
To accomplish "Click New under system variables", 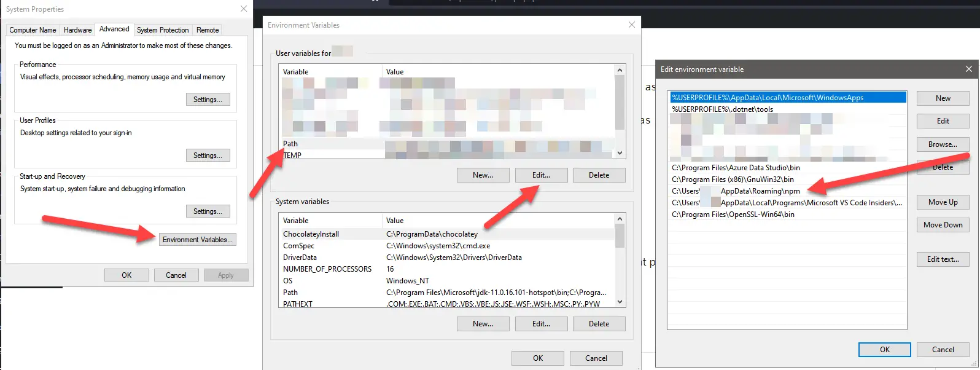I will (x=483, y=324).
